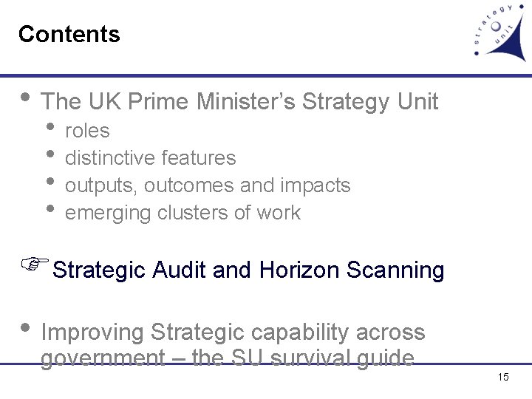Click the bullet before 'The UK Prime Minister's'
The width and height of the screenshot is (532, 399).
click(25, 97)
